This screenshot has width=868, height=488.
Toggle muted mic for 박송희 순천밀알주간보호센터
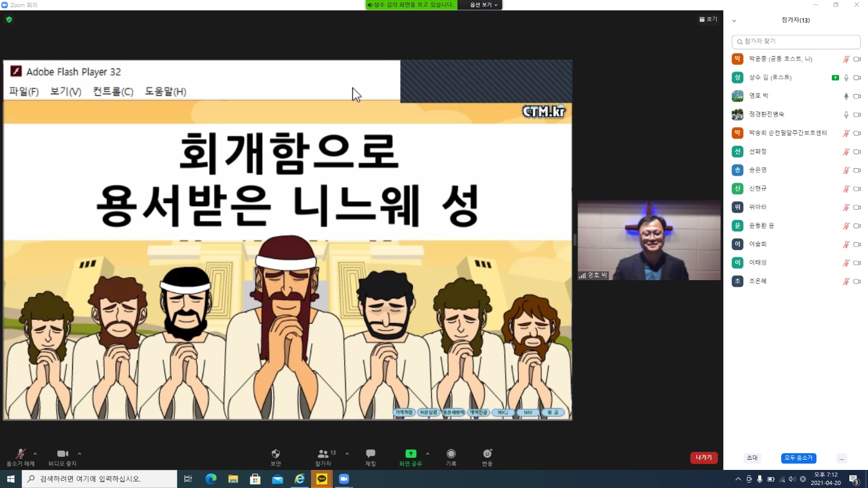point(846,133)
